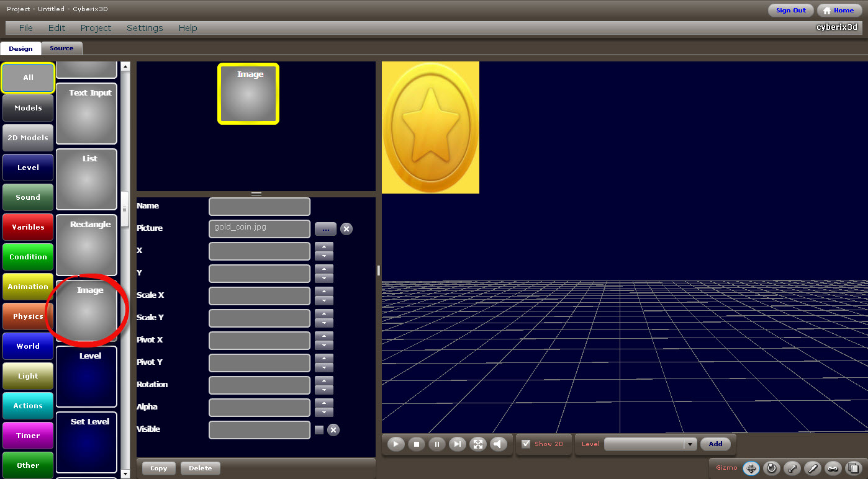The image size is (868, 479).
Task: Select the All category
Action: [28, 78]
